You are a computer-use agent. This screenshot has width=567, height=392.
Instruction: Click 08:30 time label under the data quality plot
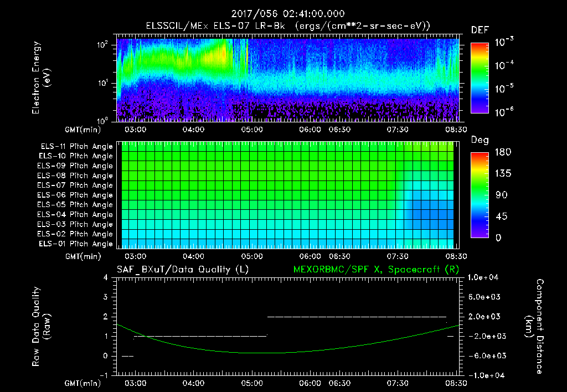pos(456,383)
